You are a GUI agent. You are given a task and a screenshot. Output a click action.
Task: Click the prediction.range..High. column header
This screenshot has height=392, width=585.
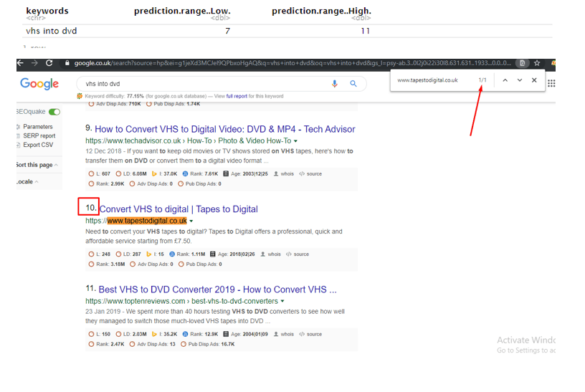[322, 11]
